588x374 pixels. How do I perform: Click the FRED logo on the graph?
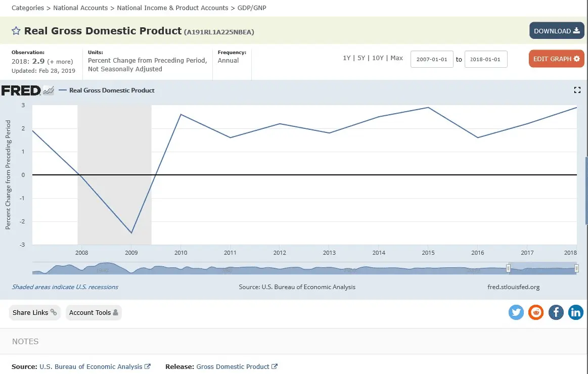27,90
